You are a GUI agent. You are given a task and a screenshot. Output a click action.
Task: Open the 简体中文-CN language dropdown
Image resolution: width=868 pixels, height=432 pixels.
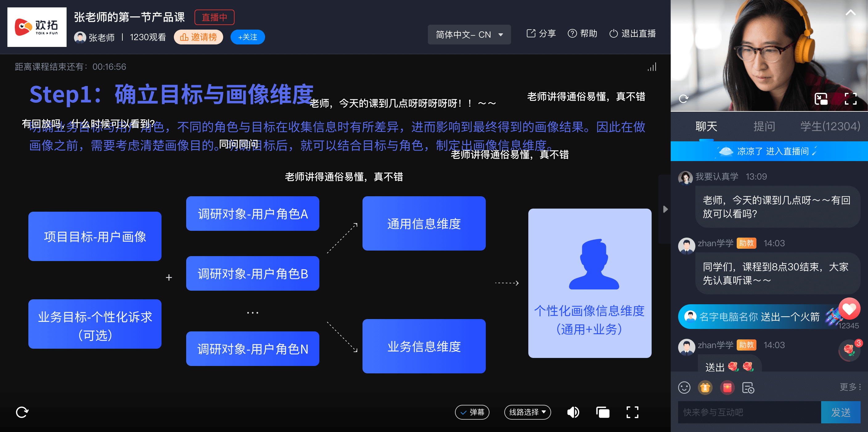pyautogui.click(x=469, y=34)
